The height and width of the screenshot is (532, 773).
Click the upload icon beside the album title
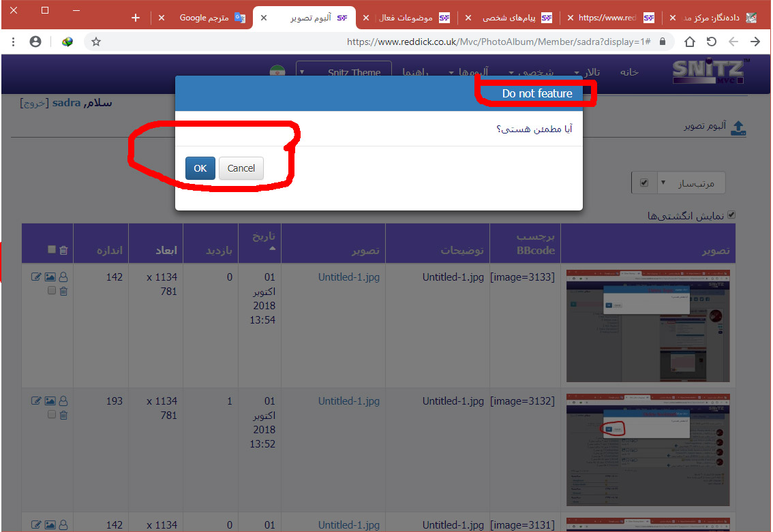click(738, 128)
